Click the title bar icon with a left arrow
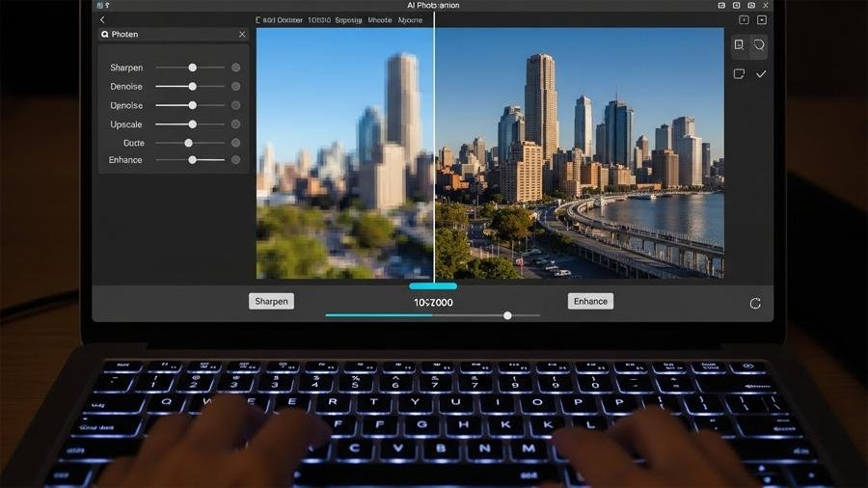Image resolution: width=868 pixels, height=488 pixels. 736,5
